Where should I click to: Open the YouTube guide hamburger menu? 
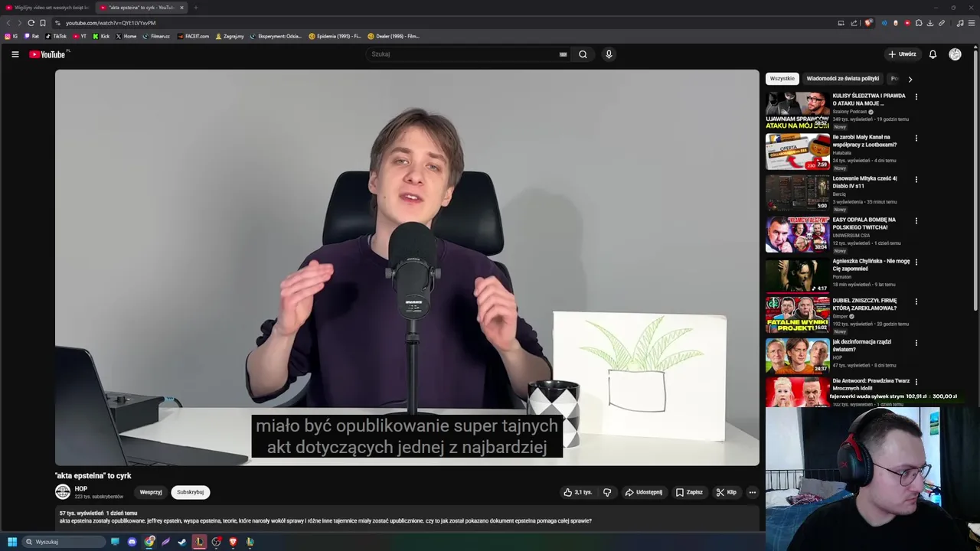pyautogui.click(x=15, y=54)
